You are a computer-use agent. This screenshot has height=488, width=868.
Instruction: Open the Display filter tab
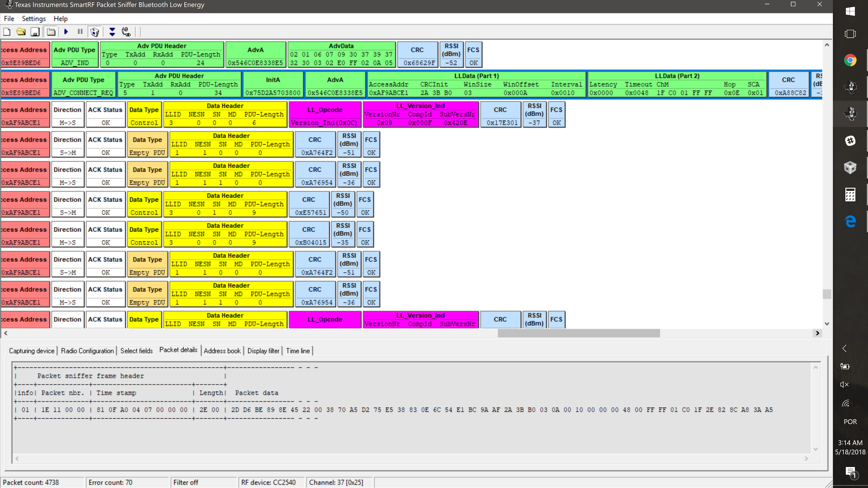(263, 350)
